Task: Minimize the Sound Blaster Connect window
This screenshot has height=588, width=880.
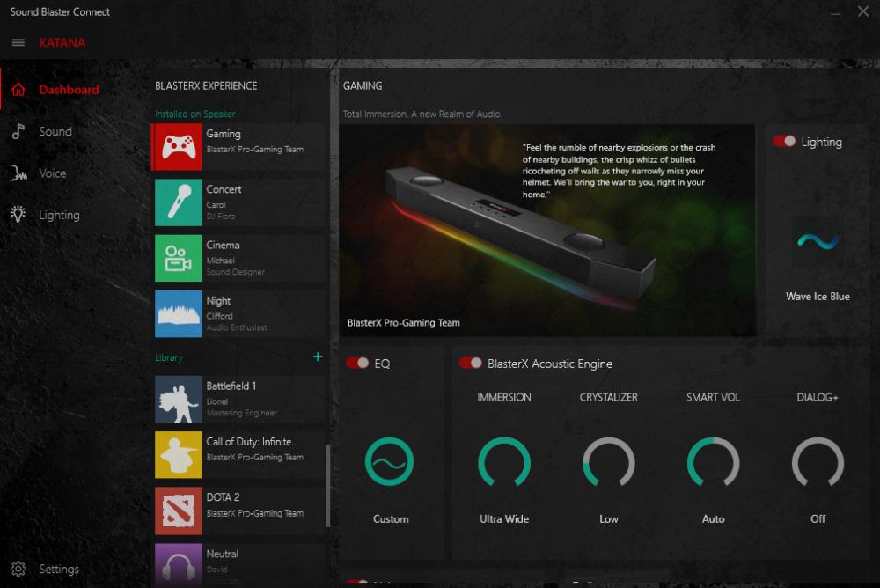Action: 836,12
